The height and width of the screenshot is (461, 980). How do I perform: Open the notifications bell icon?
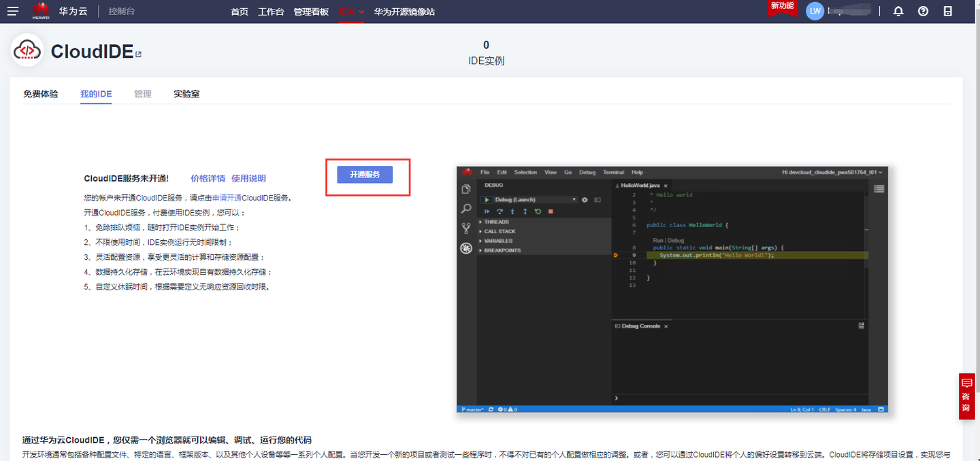coord(898,11)
